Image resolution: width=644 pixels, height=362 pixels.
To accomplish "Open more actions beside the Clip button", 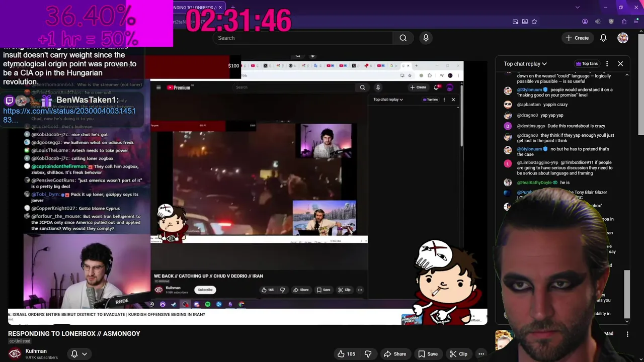I will (481, 354).
